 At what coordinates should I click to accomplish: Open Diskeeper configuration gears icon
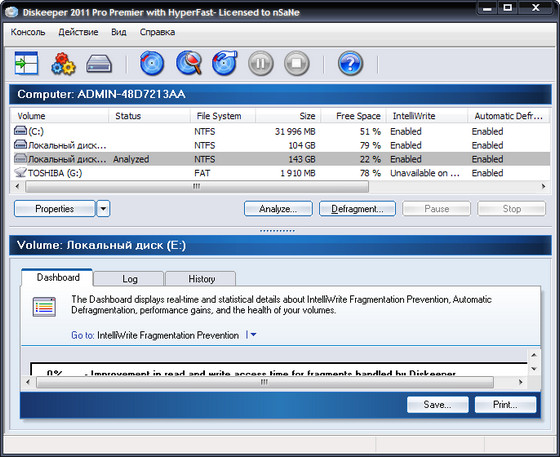coord(63,64)
